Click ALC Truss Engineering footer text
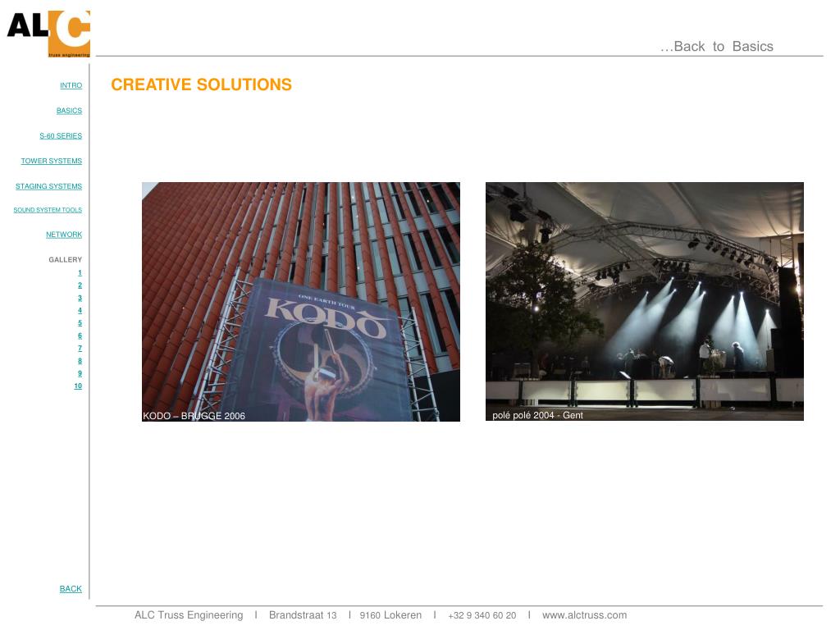Screen dimensions: 840x630 click(189, 615)
